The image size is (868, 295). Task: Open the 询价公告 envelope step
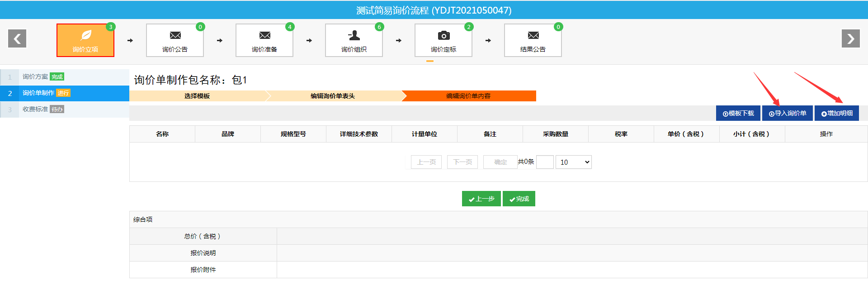pos(175,40)
